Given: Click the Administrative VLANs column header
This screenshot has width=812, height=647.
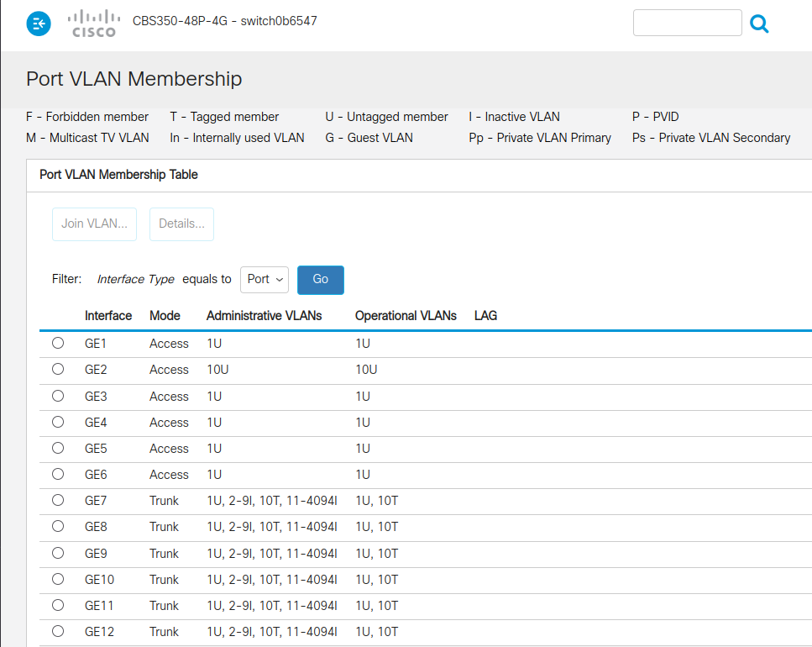Looking at the screenshot, I should (264, 316).
